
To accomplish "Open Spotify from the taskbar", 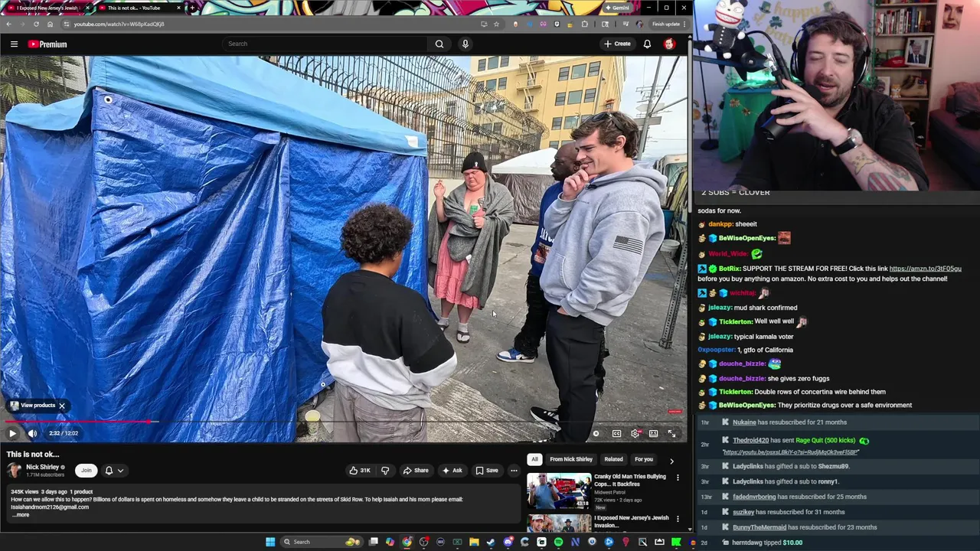I will click(558, 542).
